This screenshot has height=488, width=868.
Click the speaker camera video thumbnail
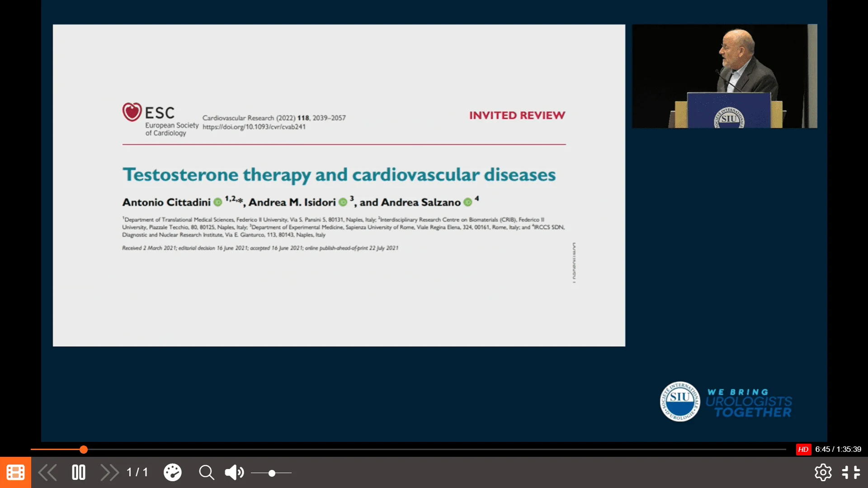(724, 76)
